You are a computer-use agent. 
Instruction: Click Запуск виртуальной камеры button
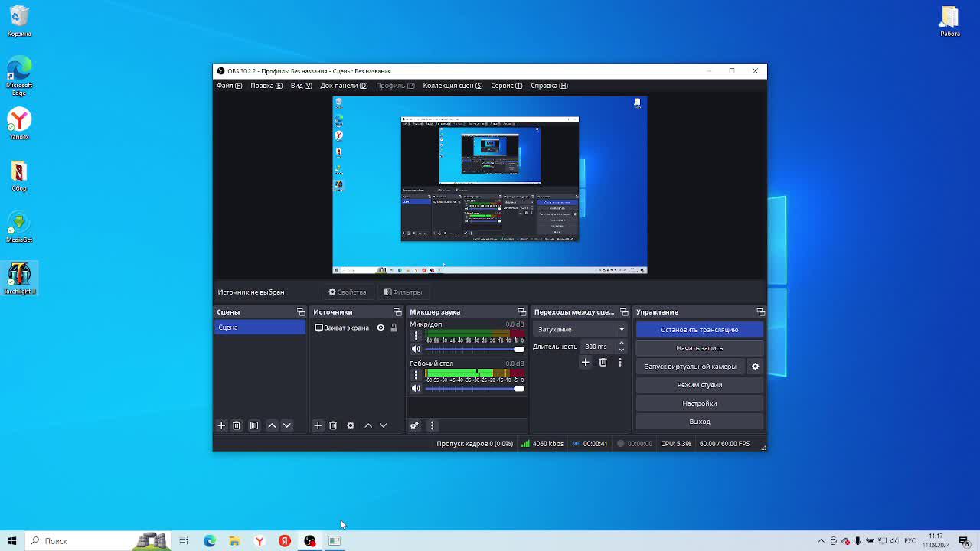[691, 367]
